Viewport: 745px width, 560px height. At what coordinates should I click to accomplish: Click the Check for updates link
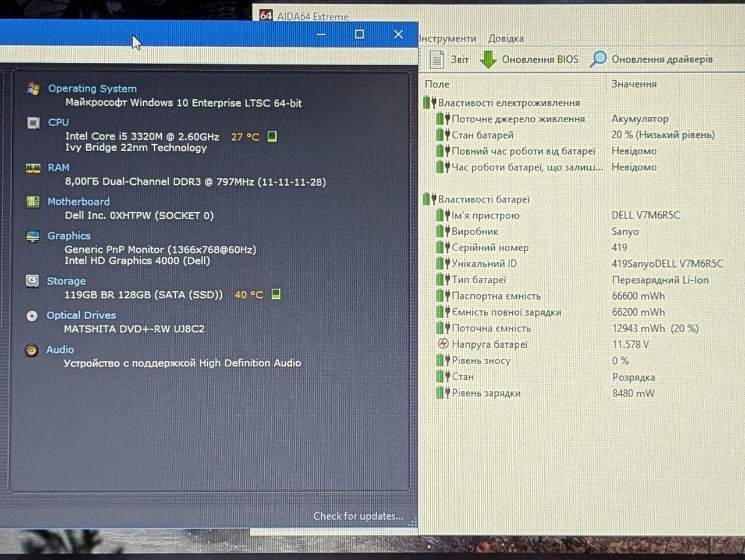[358, 516]
